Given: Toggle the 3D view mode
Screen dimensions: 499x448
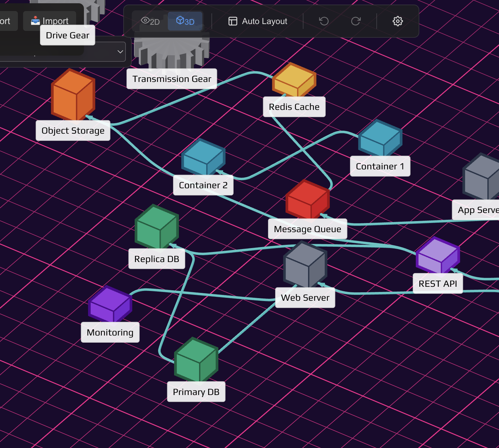Looking at the screenshot, I should 185,21.
